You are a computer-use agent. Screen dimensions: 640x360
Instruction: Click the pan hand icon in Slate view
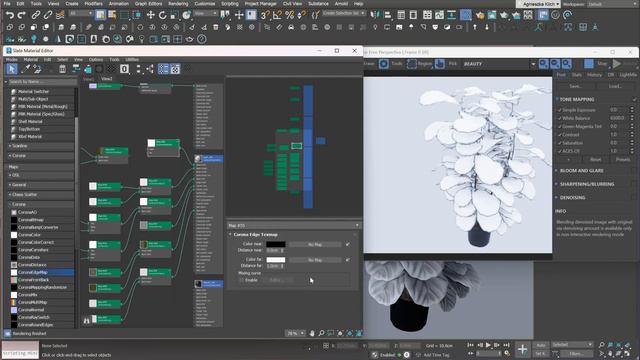(x=312, y=333)
